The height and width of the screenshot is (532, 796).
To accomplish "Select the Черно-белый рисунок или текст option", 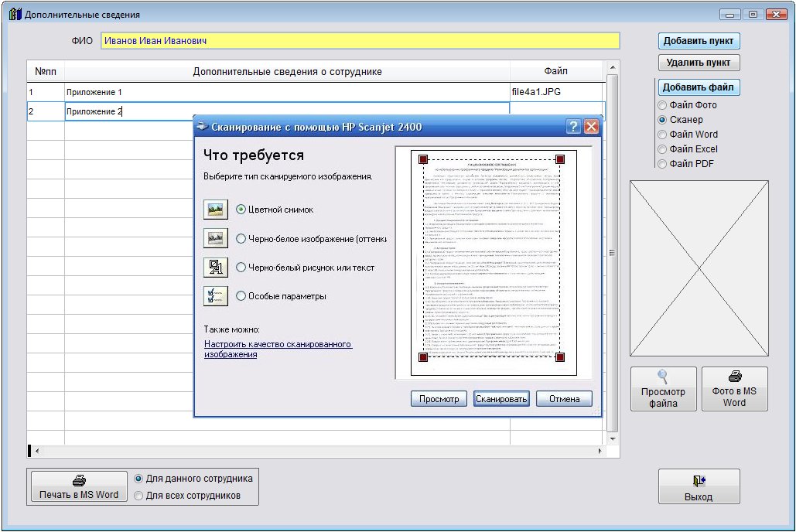I will [x=241, y=268].
